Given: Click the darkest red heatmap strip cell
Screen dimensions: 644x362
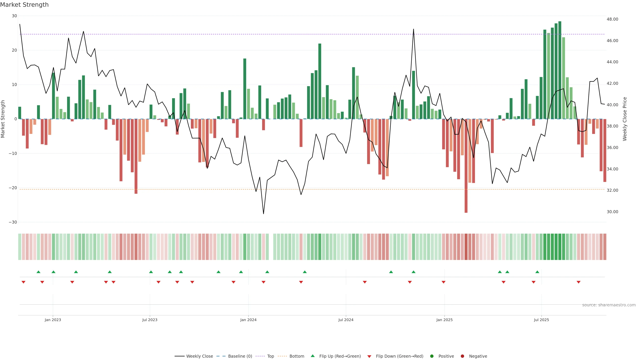Looking at the screenshot, I should click(x=466, y=247).
